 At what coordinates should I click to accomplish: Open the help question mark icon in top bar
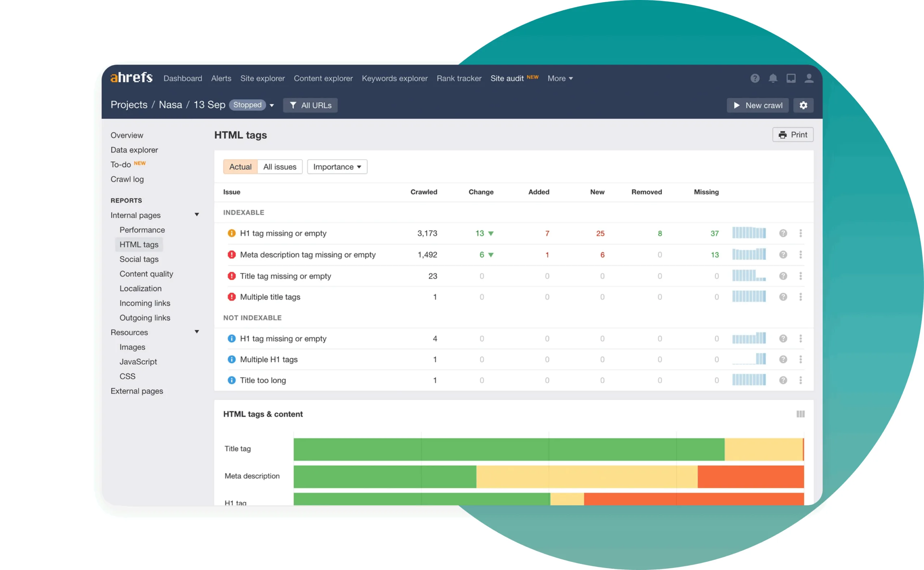pos(755,78)
